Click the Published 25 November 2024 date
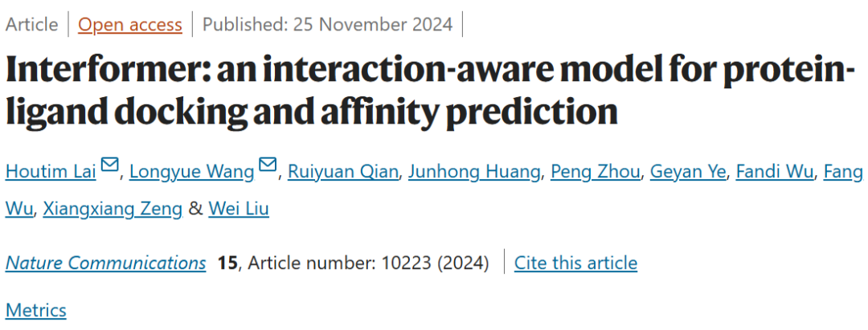Image resolution: width=868 pixels, height=330 pixels. coord(328,25)
